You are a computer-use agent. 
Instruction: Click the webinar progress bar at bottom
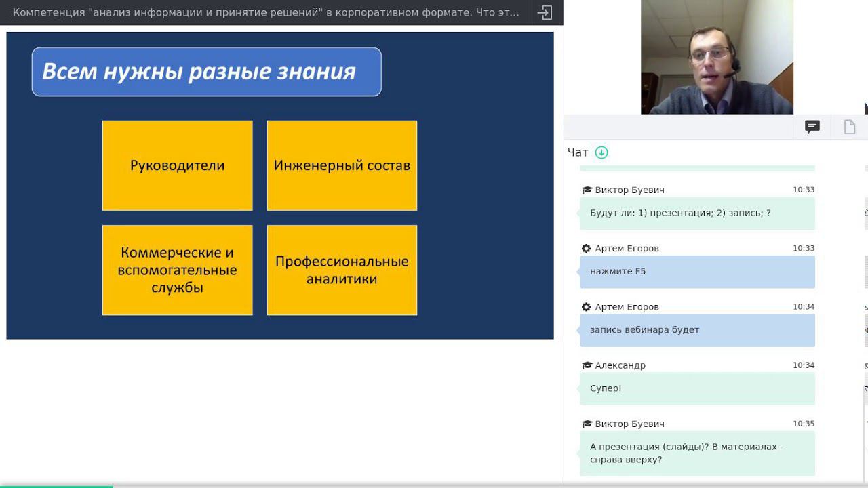click(434, 485)
